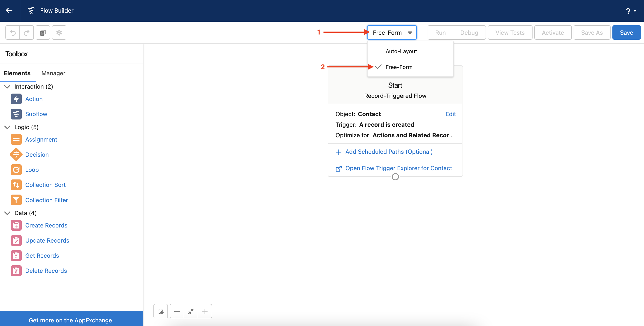Click the undo arrow icon
644x326 pixels.
tap(13, 32)
